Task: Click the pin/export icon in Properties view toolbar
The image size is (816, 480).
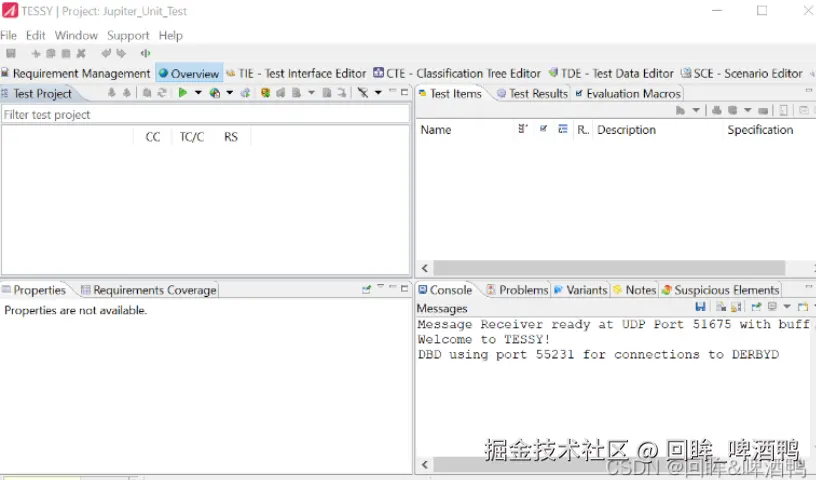Action: (x=366, y=289)
